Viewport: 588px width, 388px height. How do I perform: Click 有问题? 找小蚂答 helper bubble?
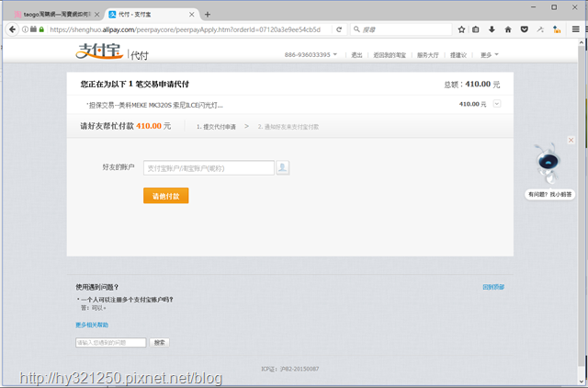pos(549,194)
